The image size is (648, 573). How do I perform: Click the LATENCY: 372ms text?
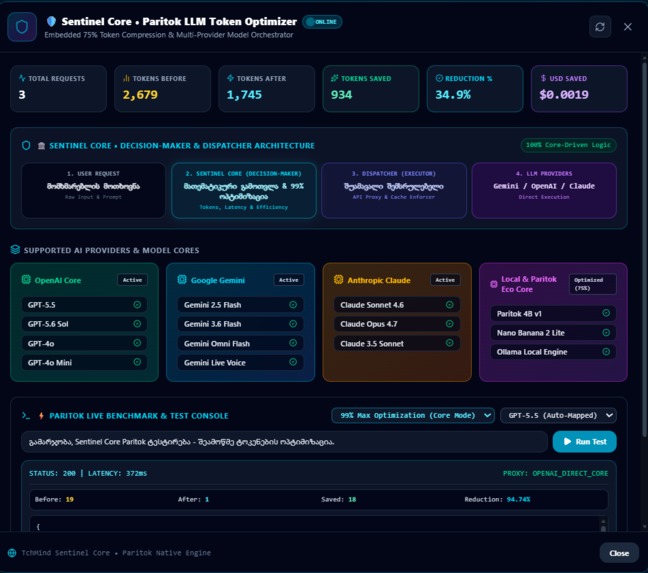117,473
